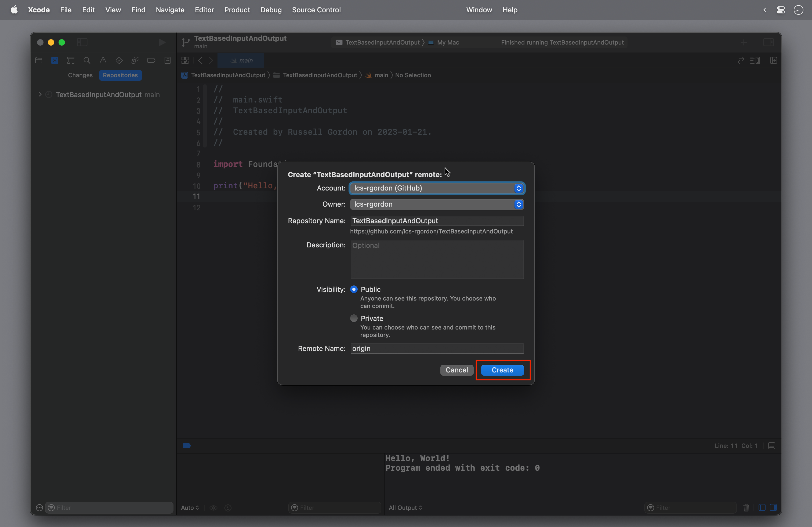Image resolution: width=812 pixels, height=527 pixels.
Task: Open the navigator filter options ellipsis icon
Action: click(39, 508)
